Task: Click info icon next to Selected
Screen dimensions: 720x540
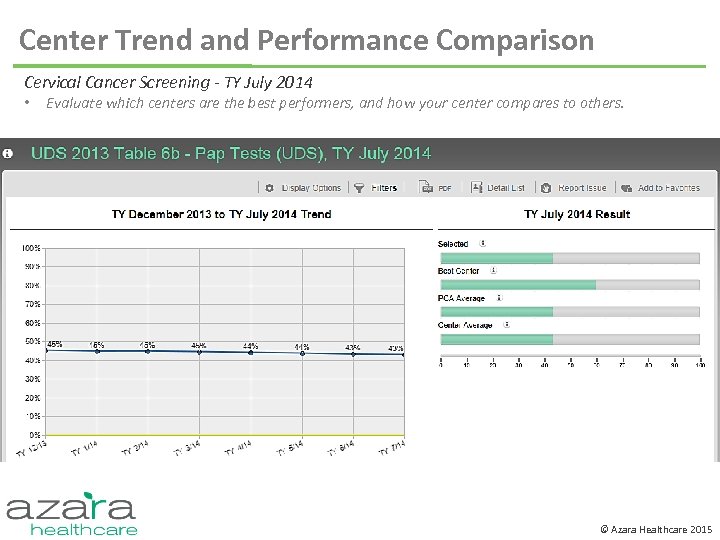Action: point(482,243)
